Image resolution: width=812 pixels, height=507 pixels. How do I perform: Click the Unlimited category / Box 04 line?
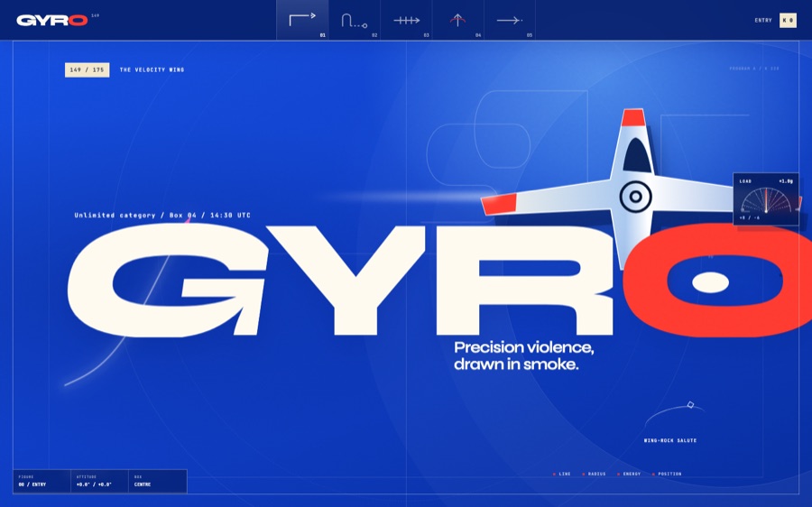162,215
